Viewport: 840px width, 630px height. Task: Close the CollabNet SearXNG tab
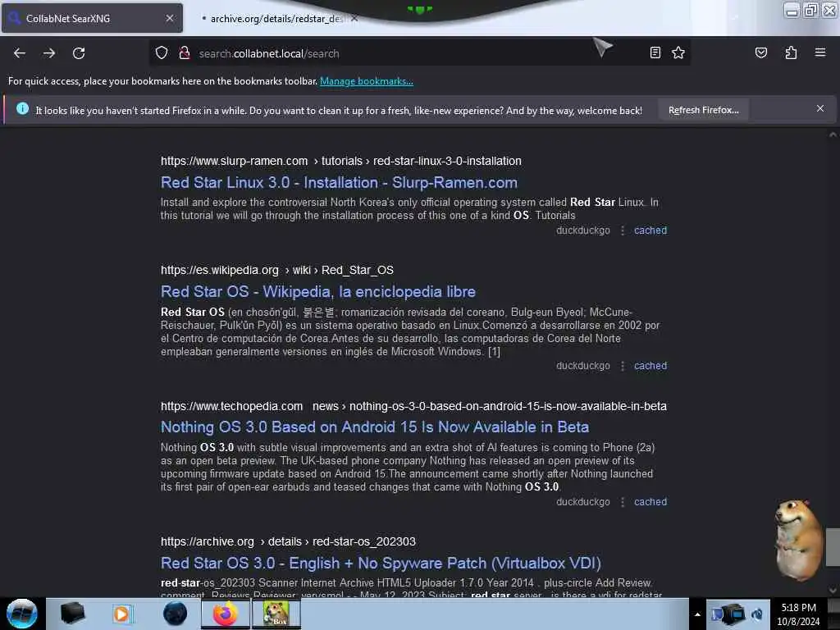click(x=169, y=18)
